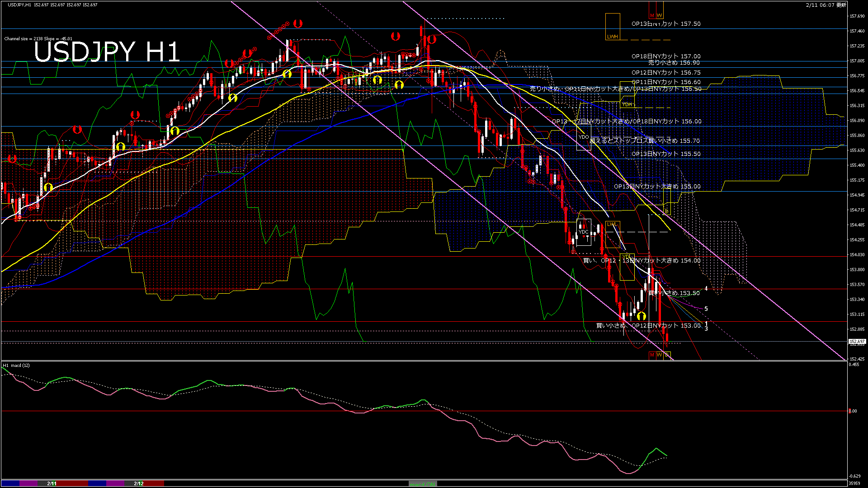The width and height of the screenshot is (868, 488).
Task: Toggle the macd ON button
Action: [423, 484]
